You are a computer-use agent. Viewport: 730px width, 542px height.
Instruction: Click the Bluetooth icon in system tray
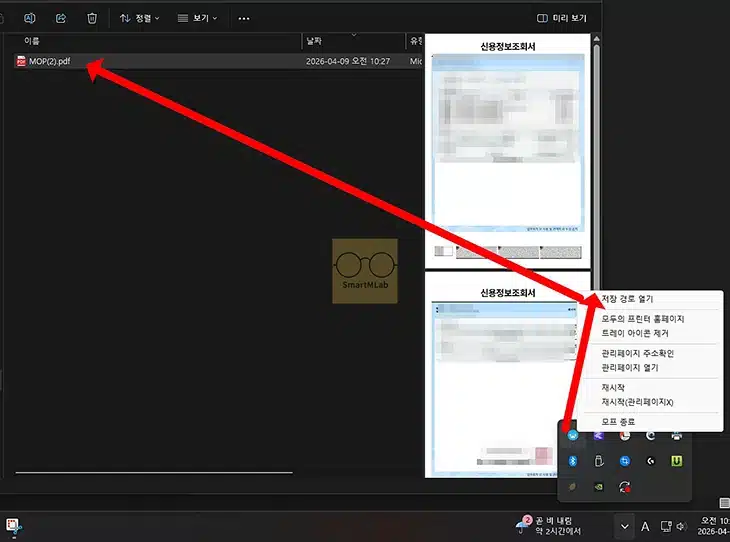tap(573, 461)
